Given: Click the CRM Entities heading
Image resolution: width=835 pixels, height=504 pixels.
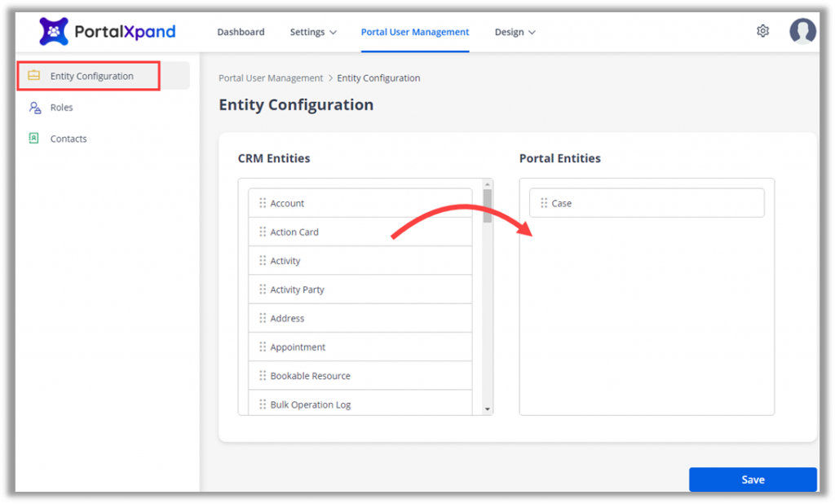Looking at the screenshot, I should pos(274,158).
